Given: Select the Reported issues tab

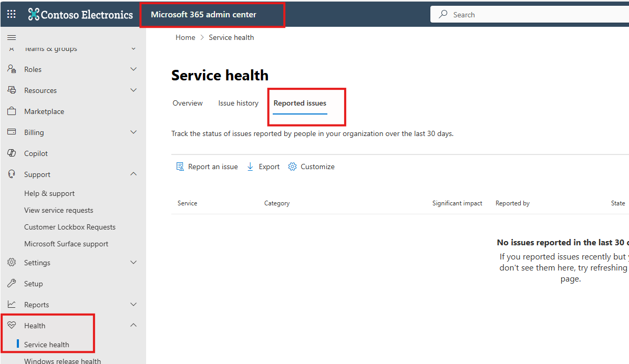Looking at the screenshot, I should click(300, 103).
